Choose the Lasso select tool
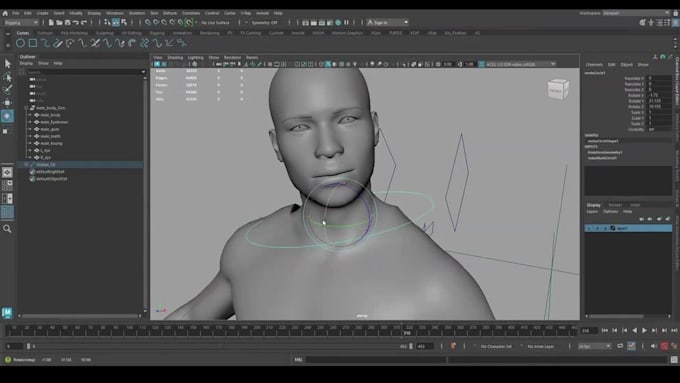This screenshot has height=383, width=680. 7,77
